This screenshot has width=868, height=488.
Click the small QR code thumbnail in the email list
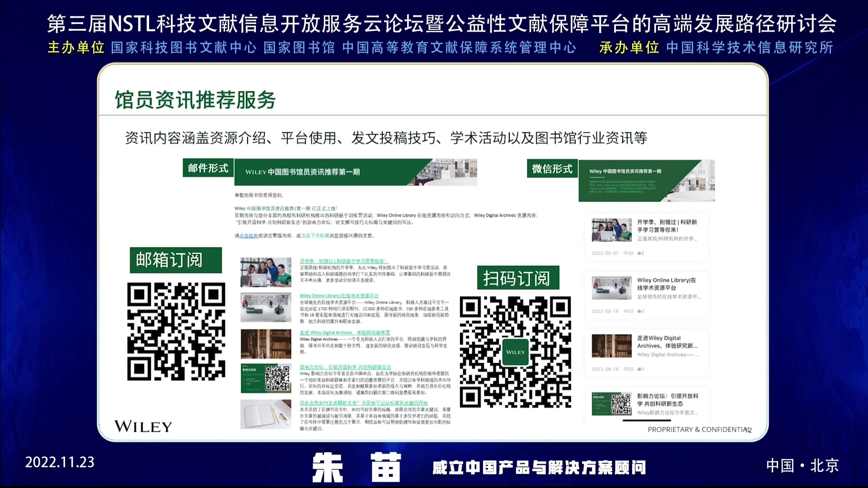click(x=277, y=378)
